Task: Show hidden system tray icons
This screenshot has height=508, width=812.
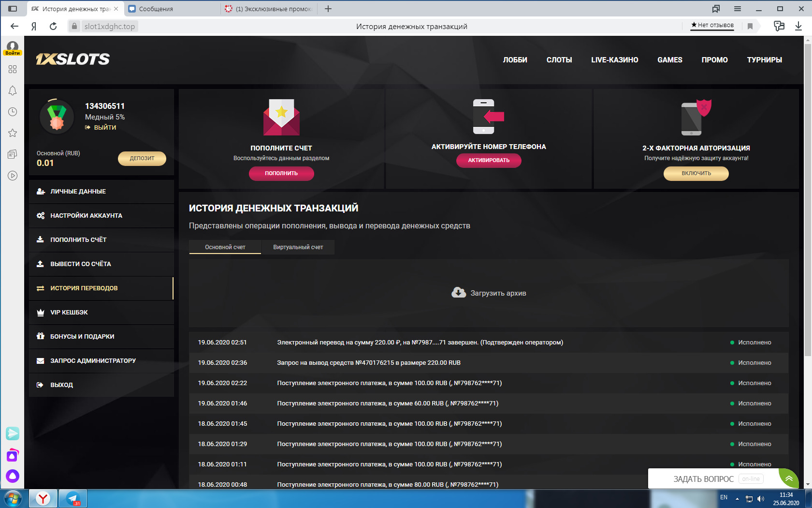Action: [x=737, y=498]
